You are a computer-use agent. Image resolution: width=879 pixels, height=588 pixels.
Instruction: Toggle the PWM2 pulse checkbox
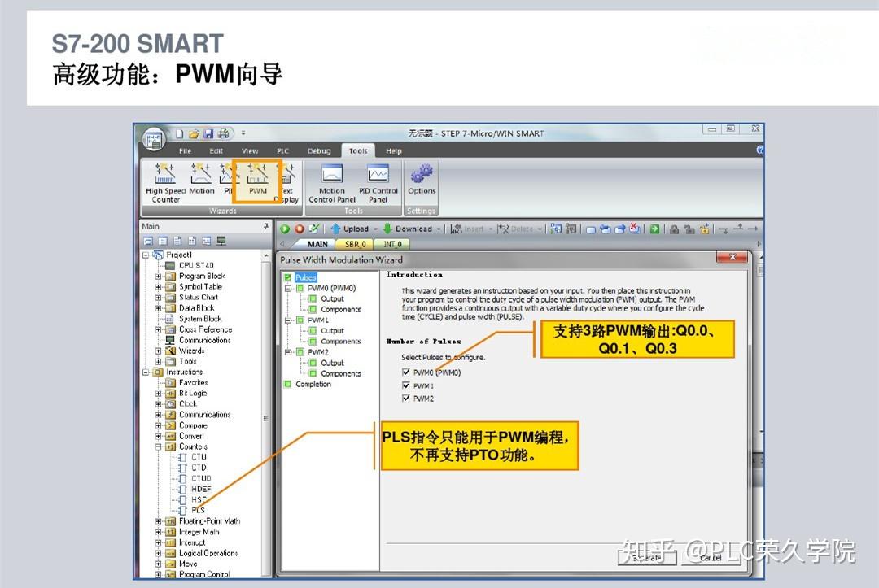tap(406, 399)
